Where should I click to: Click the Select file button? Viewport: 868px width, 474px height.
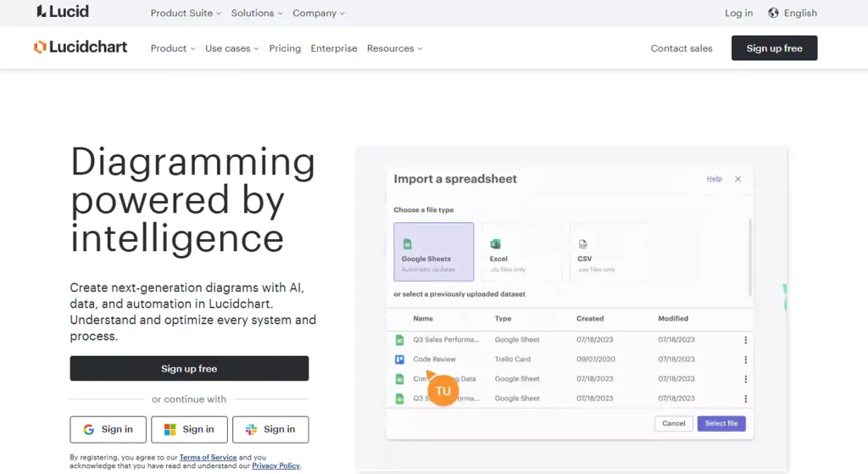tap(721, 424)
